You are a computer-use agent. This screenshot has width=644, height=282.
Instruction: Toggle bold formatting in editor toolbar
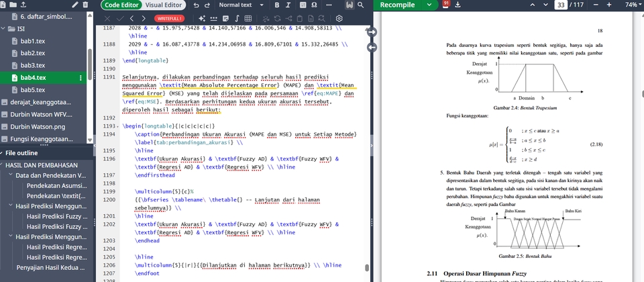278,5
